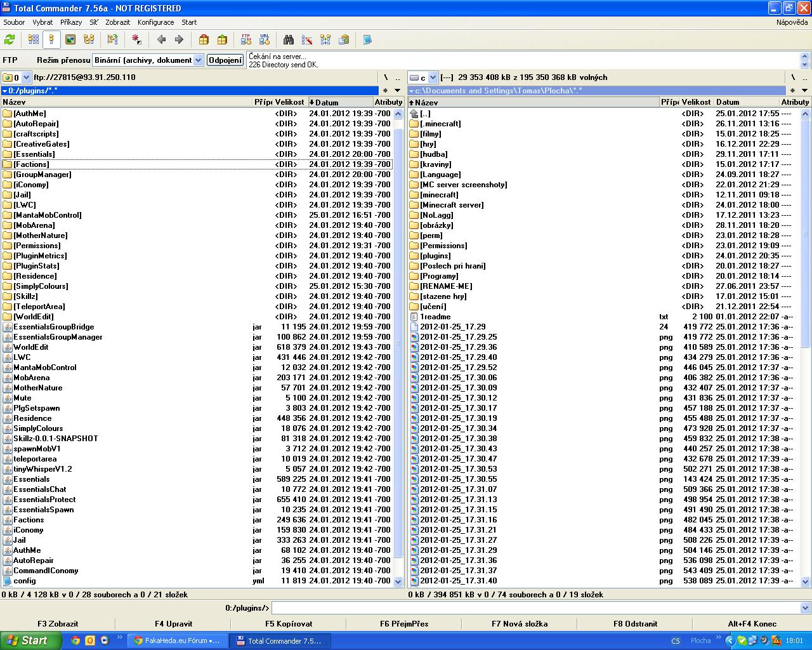The width and height of the screenshot is (812, 650).
Task: Refresh the source panel with green arrows icon
Action: pyautogui.click(x=10, y=39)
